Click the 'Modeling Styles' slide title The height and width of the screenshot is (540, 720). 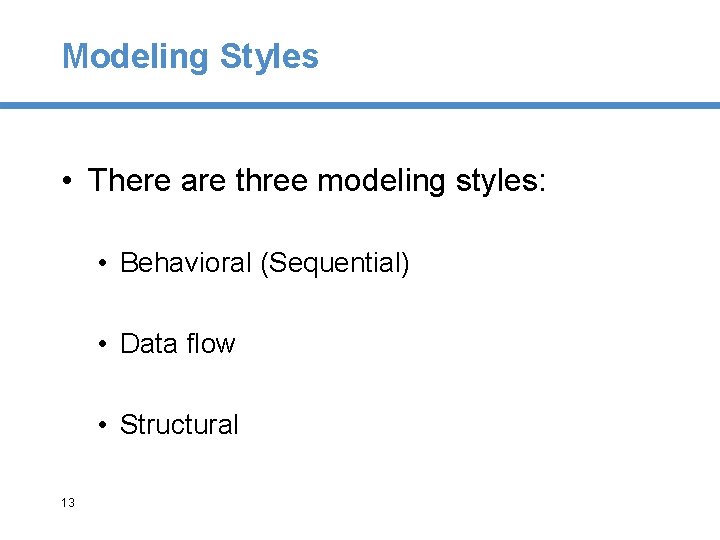pyautogui.click(x=190, y=57)
